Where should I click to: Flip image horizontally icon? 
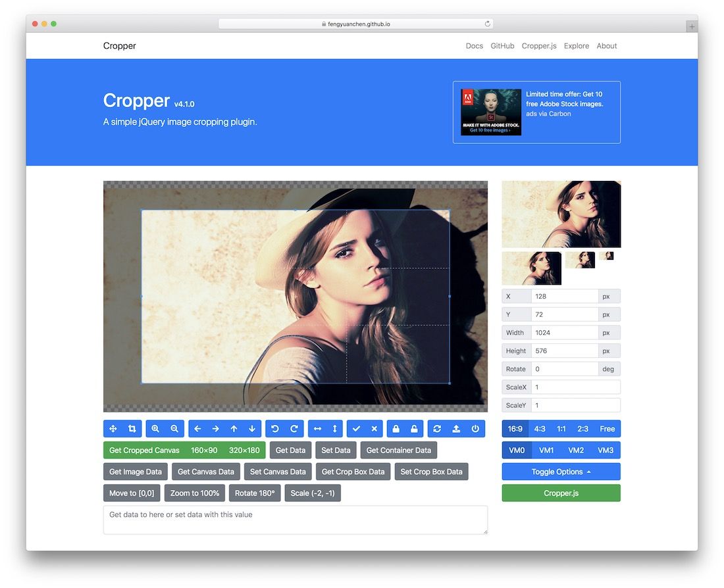pyautogui.click(x=317, y=429)
